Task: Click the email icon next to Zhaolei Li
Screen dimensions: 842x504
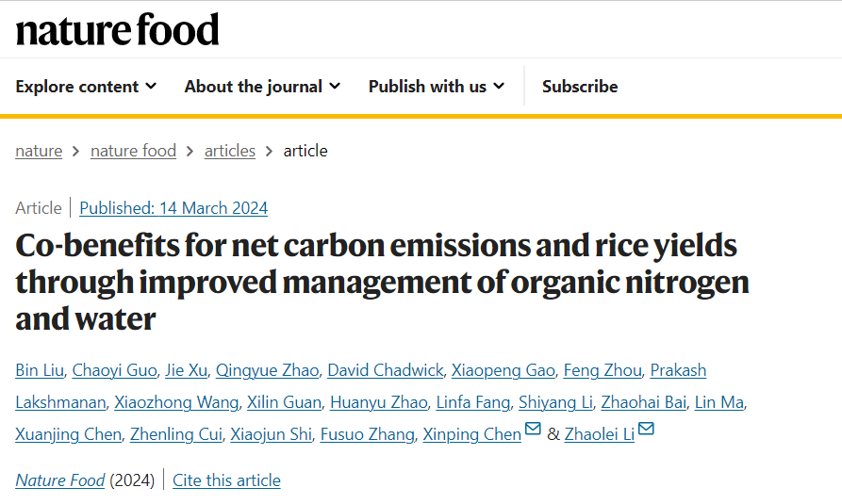Action: pos(646,431)
